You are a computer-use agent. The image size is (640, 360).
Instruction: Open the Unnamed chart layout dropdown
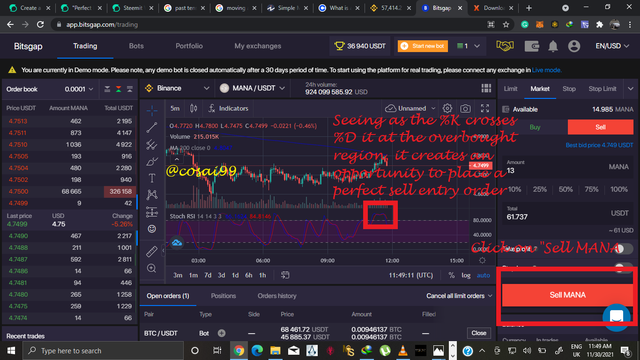tap(411, 108)
